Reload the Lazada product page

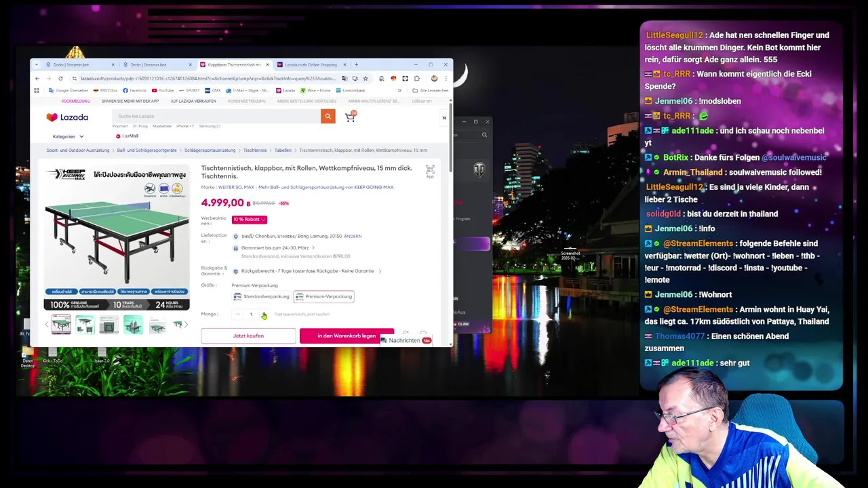pyautogui.click(x=60, y=79)
